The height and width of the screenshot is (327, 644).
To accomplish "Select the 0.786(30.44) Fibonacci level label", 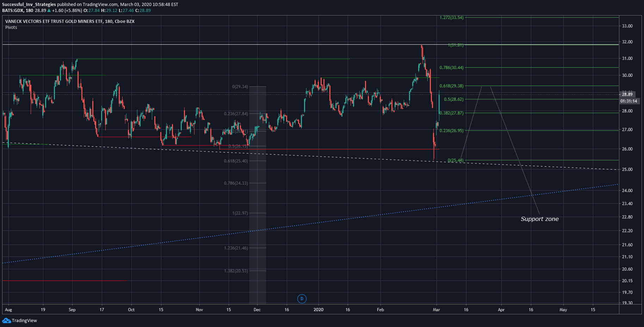I will click(x=451, y=68).
